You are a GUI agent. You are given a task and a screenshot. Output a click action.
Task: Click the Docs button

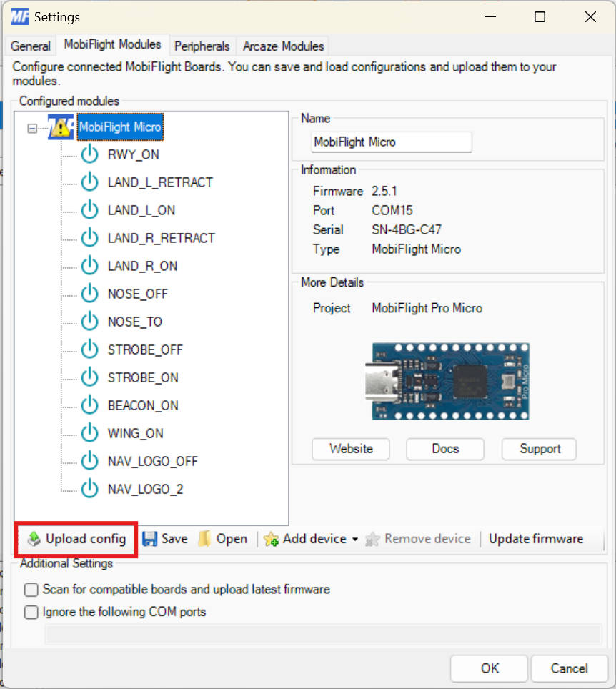coord(445,449)
